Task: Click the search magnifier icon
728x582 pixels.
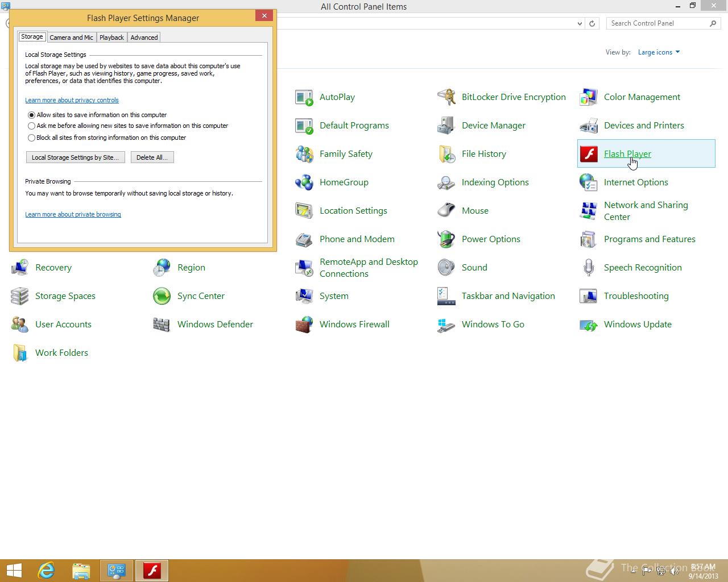Action: coord(713,23)
